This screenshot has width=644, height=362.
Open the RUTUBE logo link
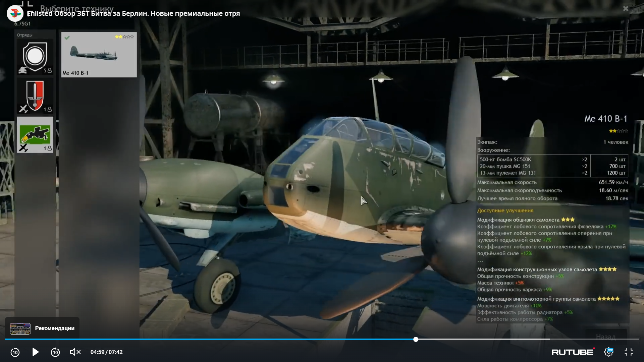click(573, 352)
